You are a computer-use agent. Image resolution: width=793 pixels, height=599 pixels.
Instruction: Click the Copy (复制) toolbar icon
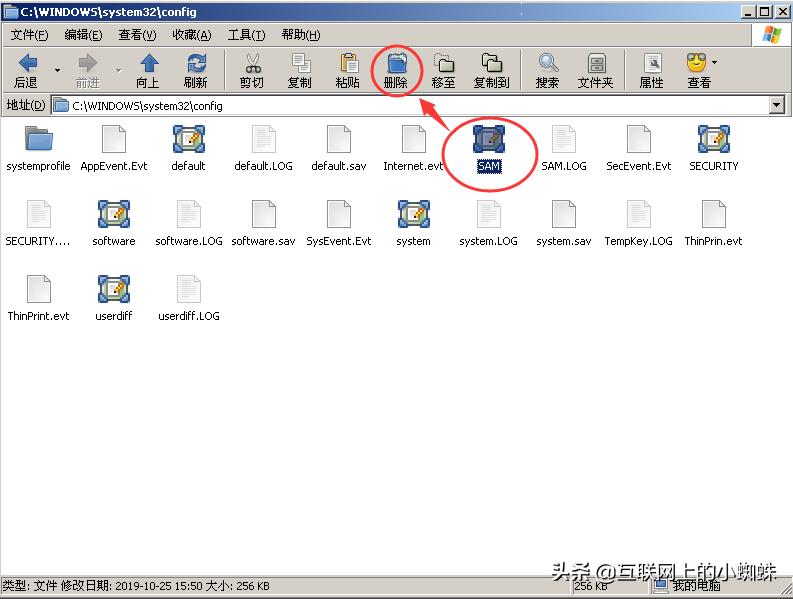[x=300, y=64]
